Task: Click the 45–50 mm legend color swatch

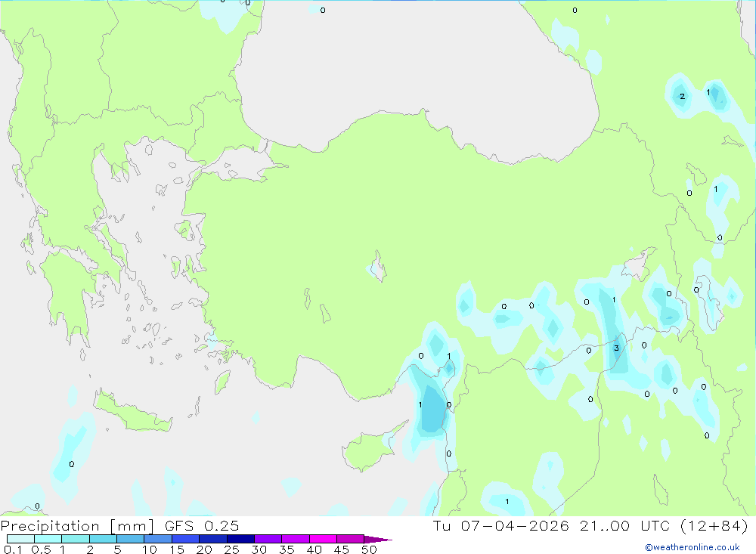Action: pyautogui.click(x=351, y=539)
